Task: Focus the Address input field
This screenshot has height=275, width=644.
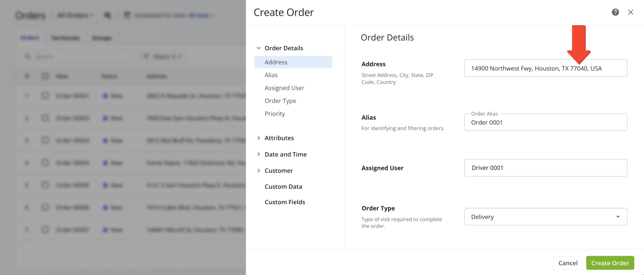Action: coord(546,68)
